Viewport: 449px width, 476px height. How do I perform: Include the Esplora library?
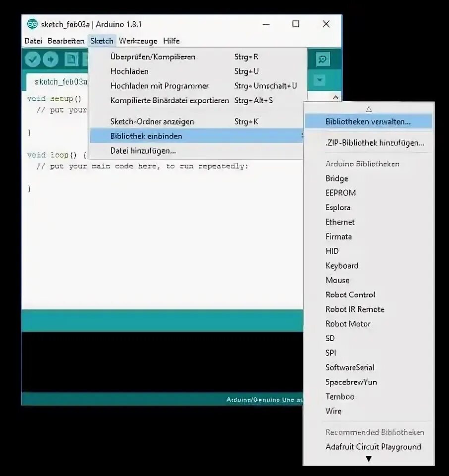click(368, 207)
